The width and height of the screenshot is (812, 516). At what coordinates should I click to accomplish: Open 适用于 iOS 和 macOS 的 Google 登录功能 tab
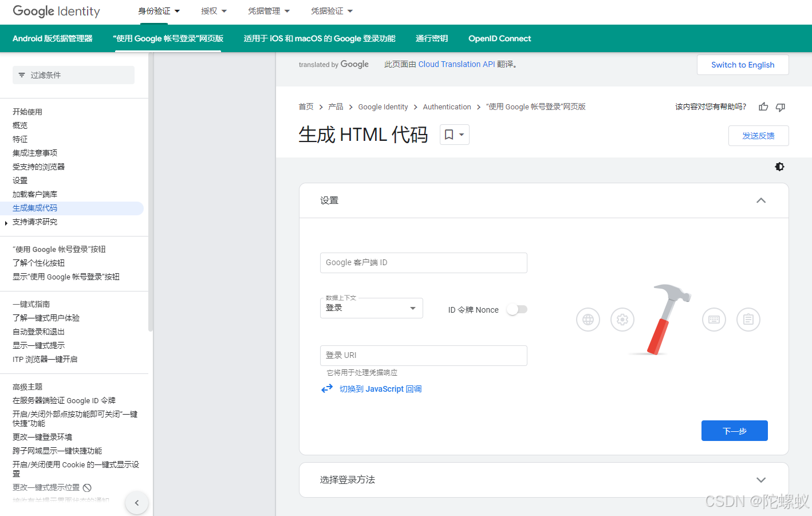[320, 38]
